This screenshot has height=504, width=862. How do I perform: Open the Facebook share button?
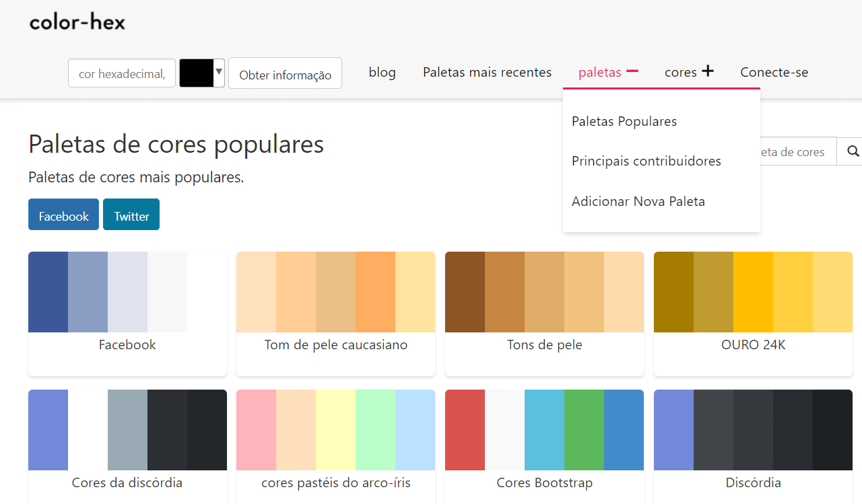[63, 215]
